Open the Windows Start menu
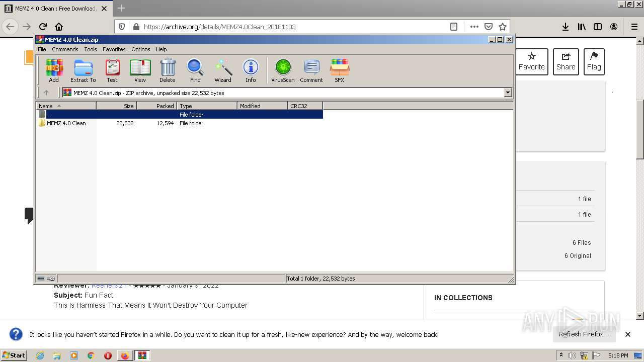This screenshot has height=362, width=644. point(14,355)
